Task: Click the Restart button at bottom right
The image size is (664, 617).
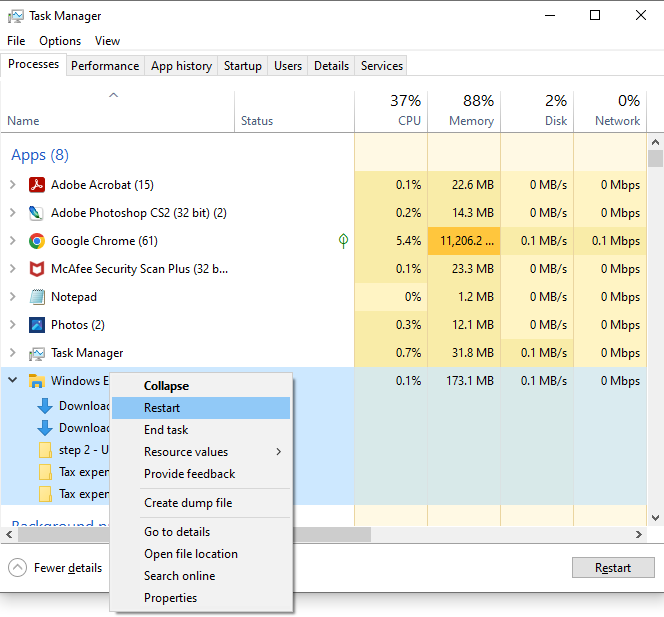Action: (613, 567)
